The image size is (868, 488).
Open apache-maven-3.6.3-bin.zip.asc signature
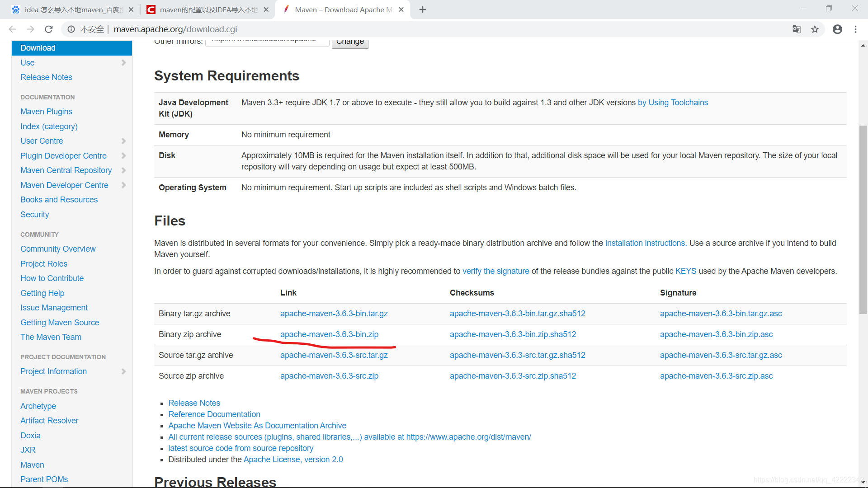716,334
